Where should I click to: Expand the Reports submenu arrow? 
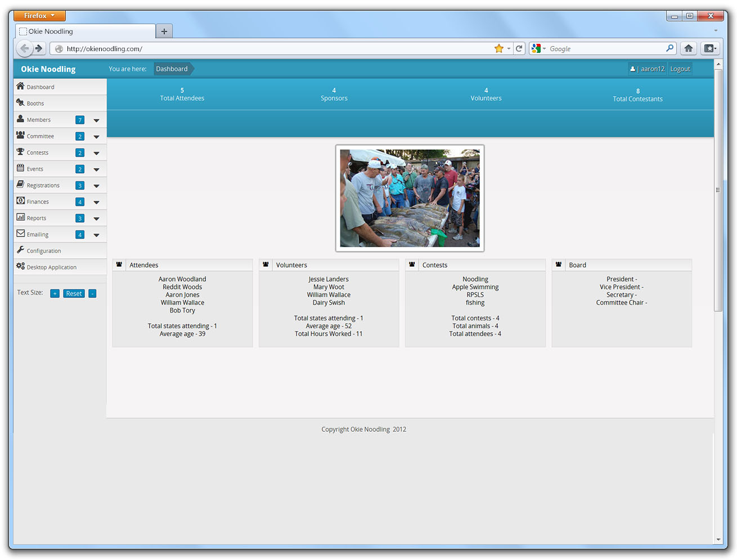coord(96,219)
